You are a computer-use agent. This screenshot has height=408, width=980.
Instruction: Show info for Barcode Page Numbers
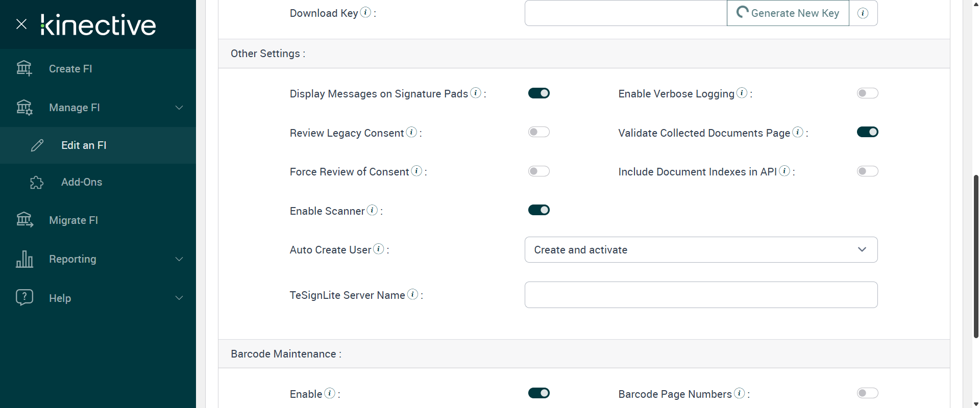739,393
